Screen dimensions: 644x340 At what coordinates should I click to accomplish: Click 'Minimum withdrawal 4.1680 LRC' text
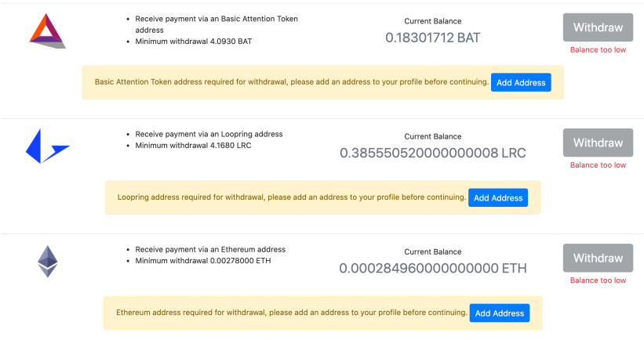point(193,146)
